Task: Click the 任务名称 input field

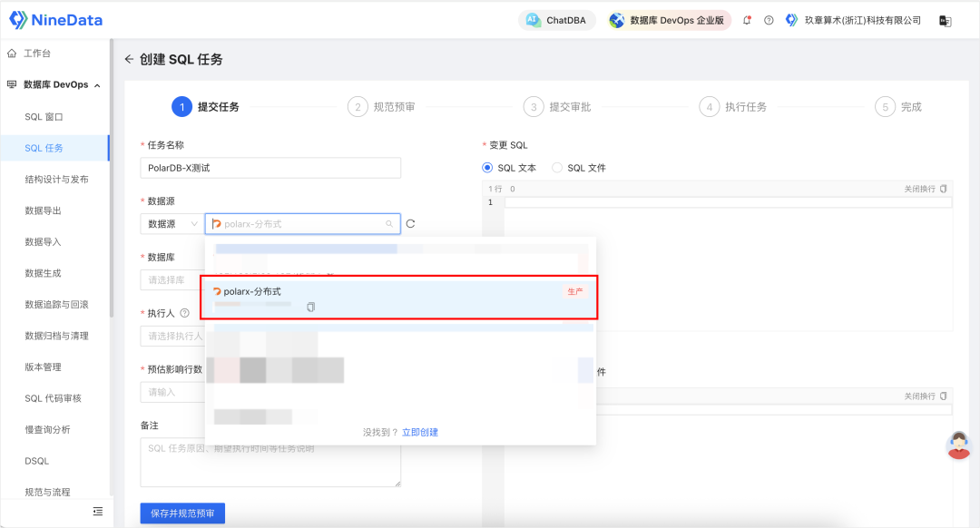Action: pyautogui.click(x=270, y=168)
